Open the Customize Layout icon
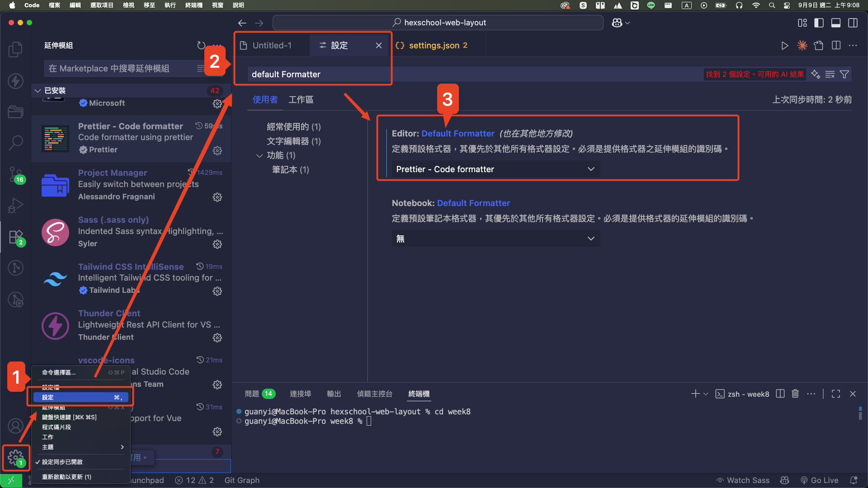The image size is (868, 488). tap(802, 23)
